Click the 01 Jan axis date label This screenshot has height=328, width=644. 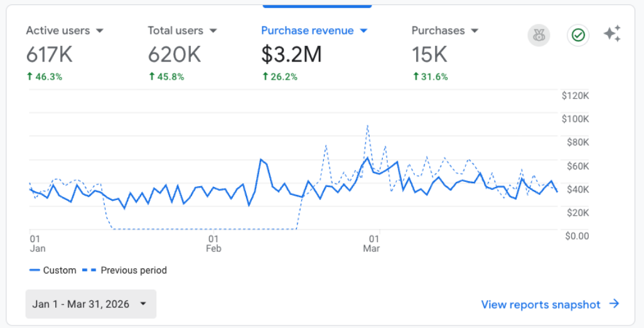coord(38,243)
